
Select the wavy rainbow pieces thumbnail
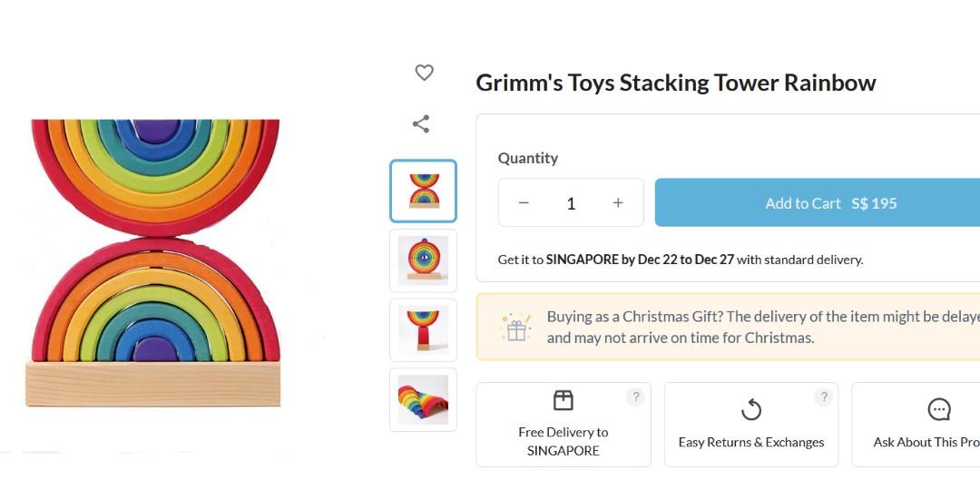coord(423,399)
